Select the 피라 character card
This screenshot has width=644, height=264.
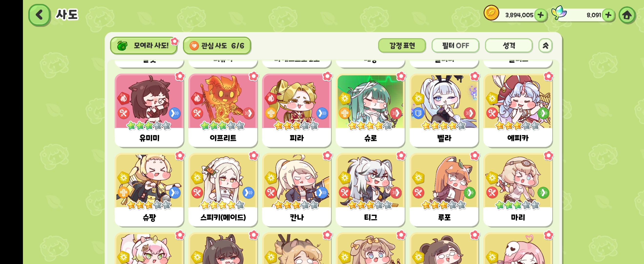pyautogui.click(x=296, y=110)
